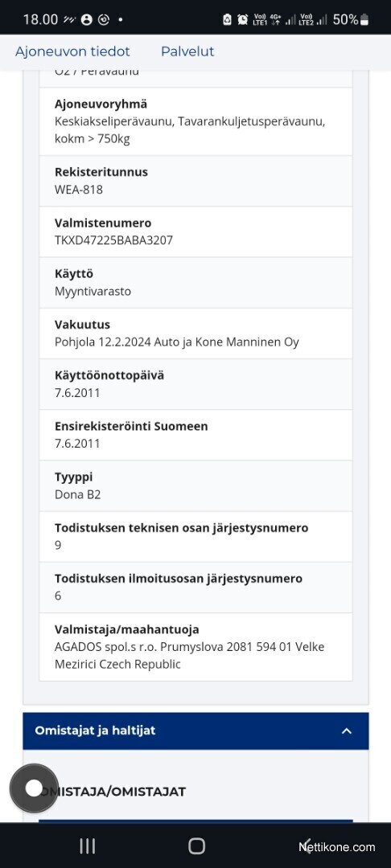Tap the battery icon in status bar
391x868 pixels.
(x=364, y=20)
